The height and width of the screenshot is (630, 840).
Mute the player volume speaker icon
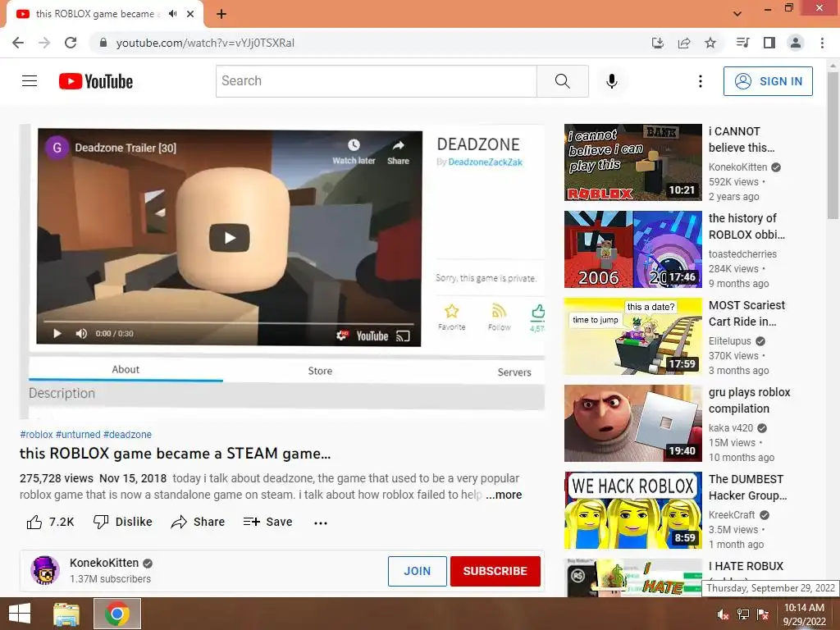(81, 334)
